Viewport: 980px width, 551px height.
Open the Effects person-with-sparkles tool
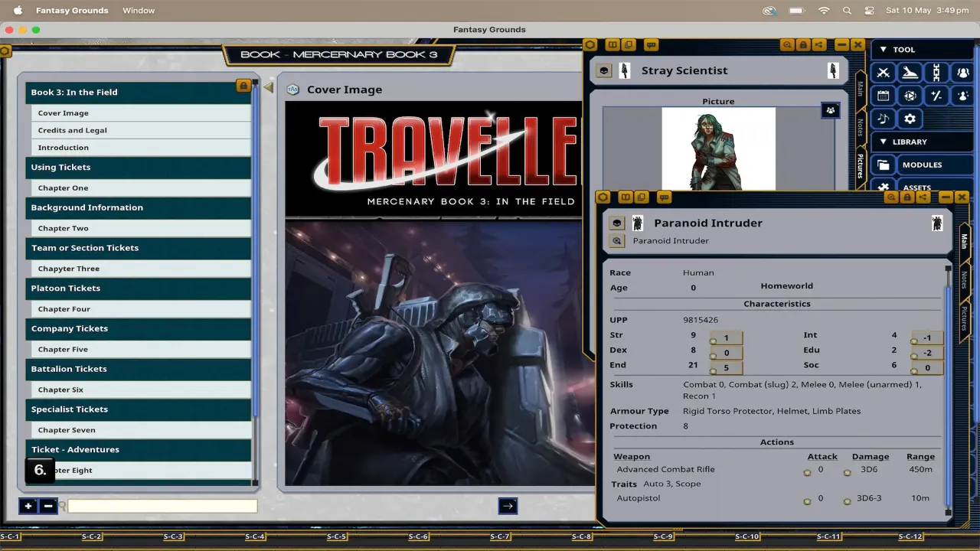tap(962, 96)
